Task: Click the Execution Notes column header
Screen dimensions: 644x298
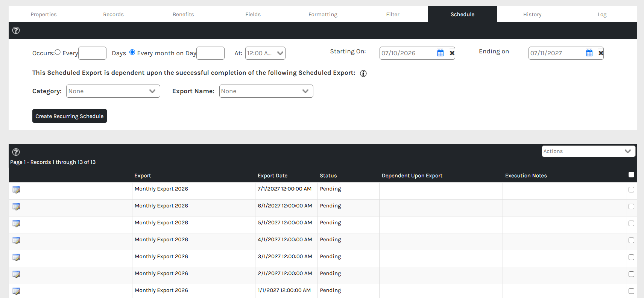Action: pos(526,175)
